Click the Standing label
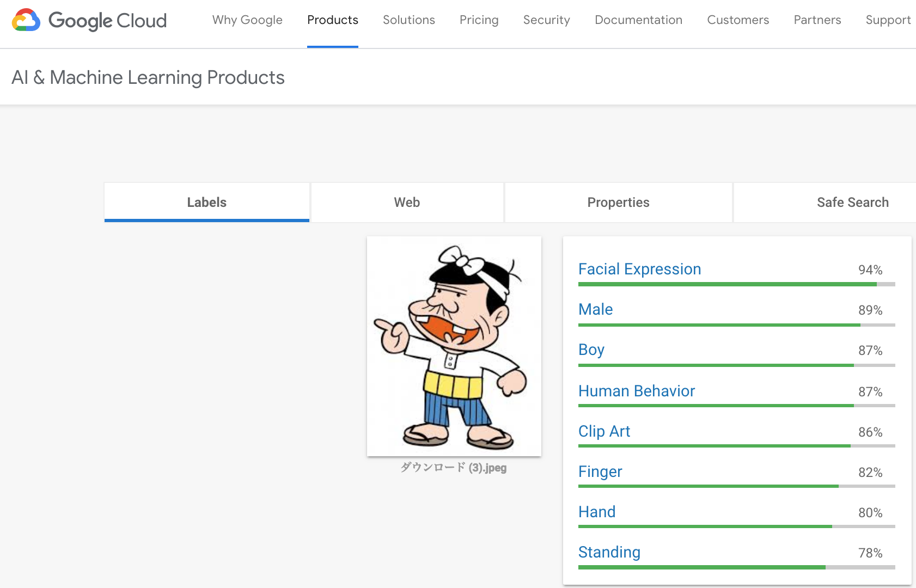Viewport: 916px width, 588px height. click(x=609, y=552)
